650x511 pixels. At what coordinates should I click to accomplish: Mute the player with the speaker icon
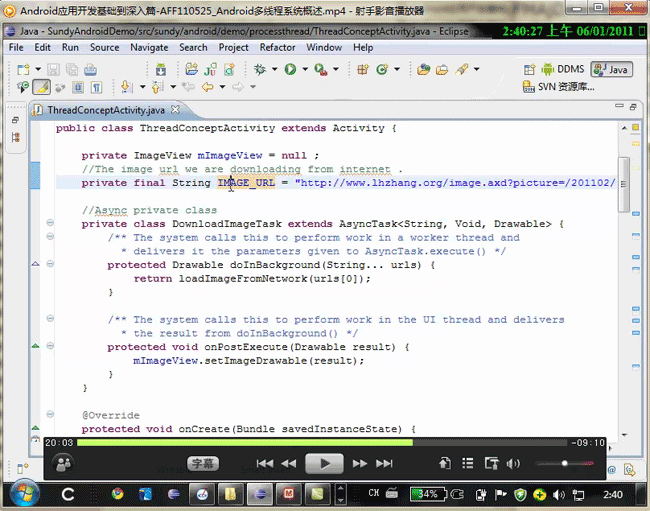click(x=513, y=464)
